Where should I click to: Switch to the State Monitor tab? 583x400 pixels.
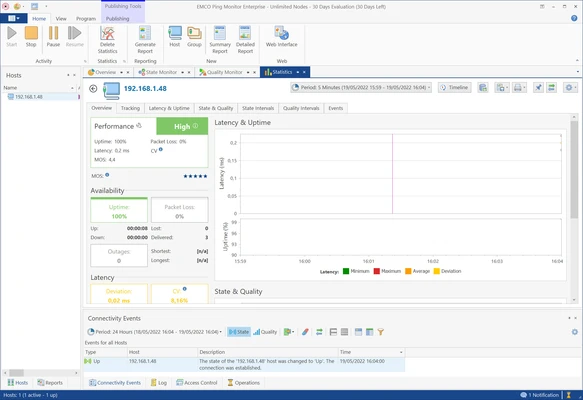point(161,72)
